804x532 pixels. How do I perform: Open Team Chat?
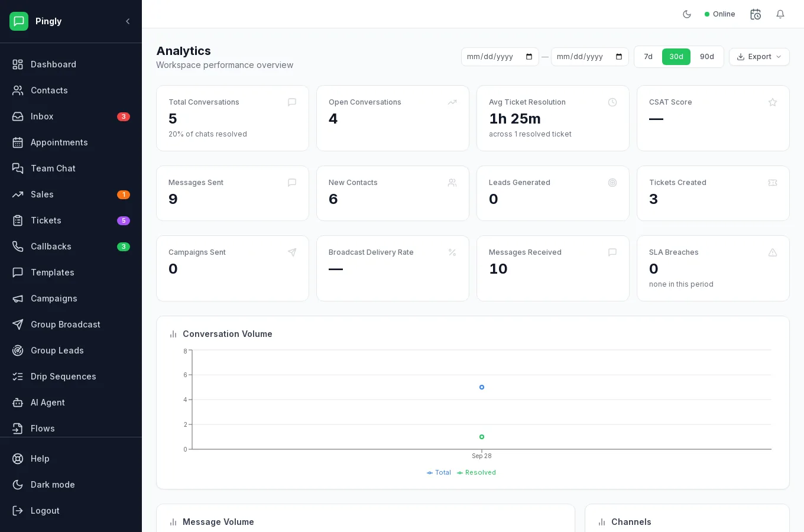(x=71, y=168)
